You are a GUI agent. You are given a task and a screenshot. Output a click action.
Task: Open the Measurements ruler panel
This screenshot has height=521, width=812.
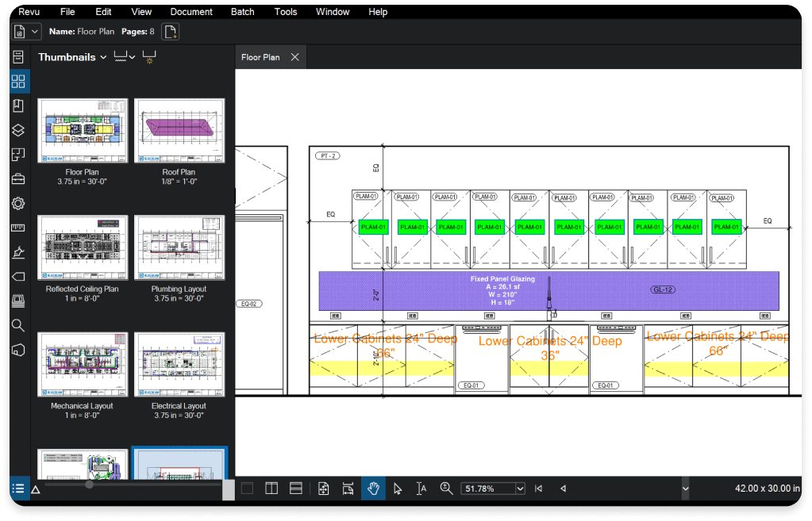[x=18, y=228]
